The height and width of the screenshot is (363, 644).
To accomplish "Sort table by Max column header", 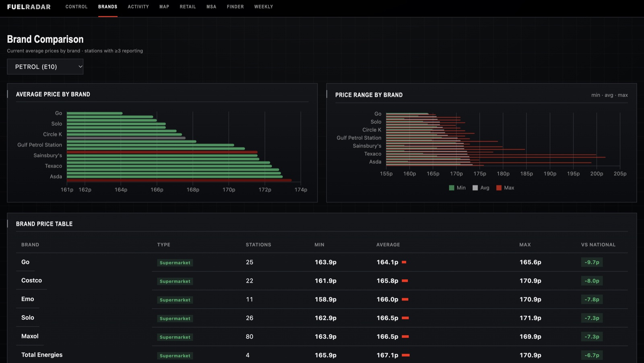I will [x=525, y=245].
